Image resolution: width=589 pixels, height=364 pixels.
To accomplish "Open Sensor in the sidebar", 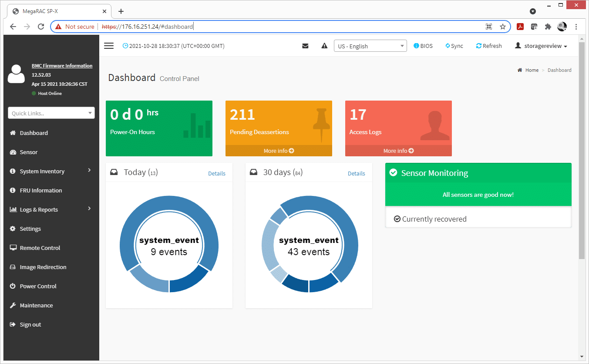I will pos(29,152).
